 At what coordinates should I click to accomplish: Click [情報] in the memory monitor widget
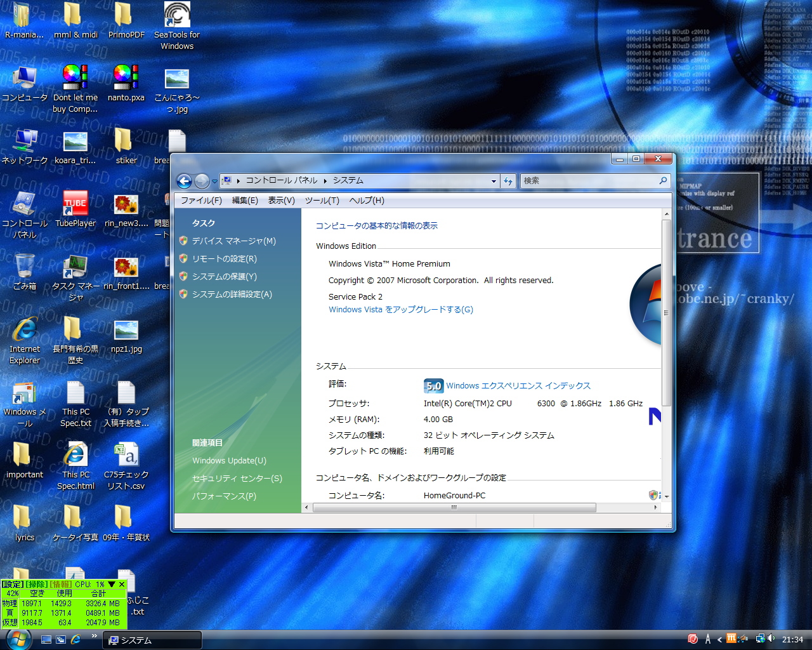61,585
